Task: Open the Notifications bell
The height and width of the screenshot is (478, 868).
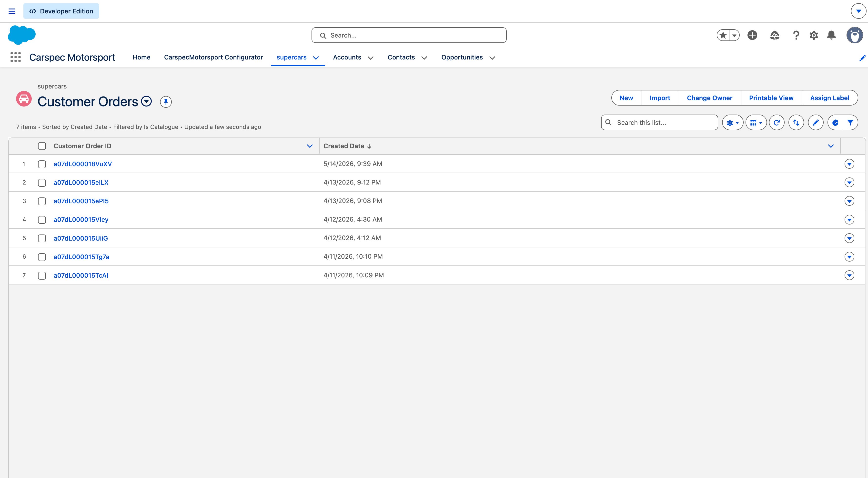Action: [831, 35]
